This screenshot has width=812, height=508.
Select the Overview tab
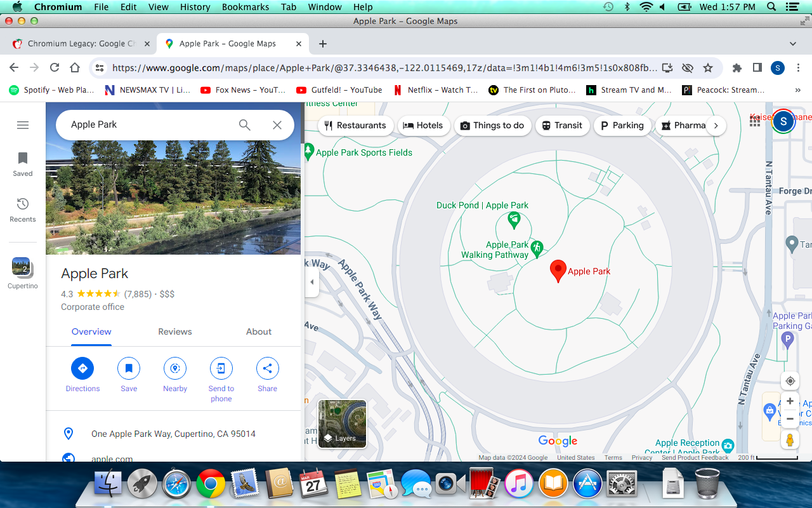point(91,331)
